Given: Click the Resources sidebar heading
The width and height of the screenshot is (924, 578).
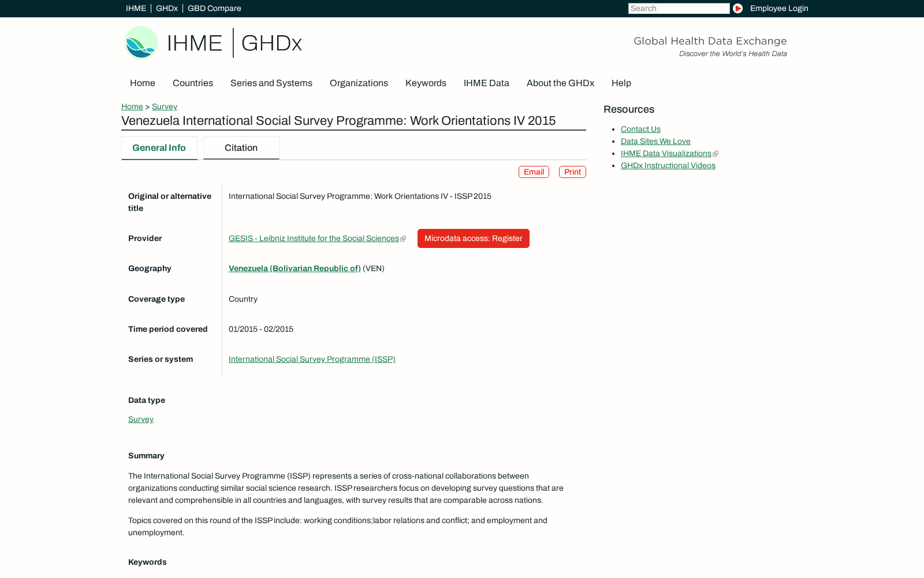Looking at the screenshot, I should [629, 109].
